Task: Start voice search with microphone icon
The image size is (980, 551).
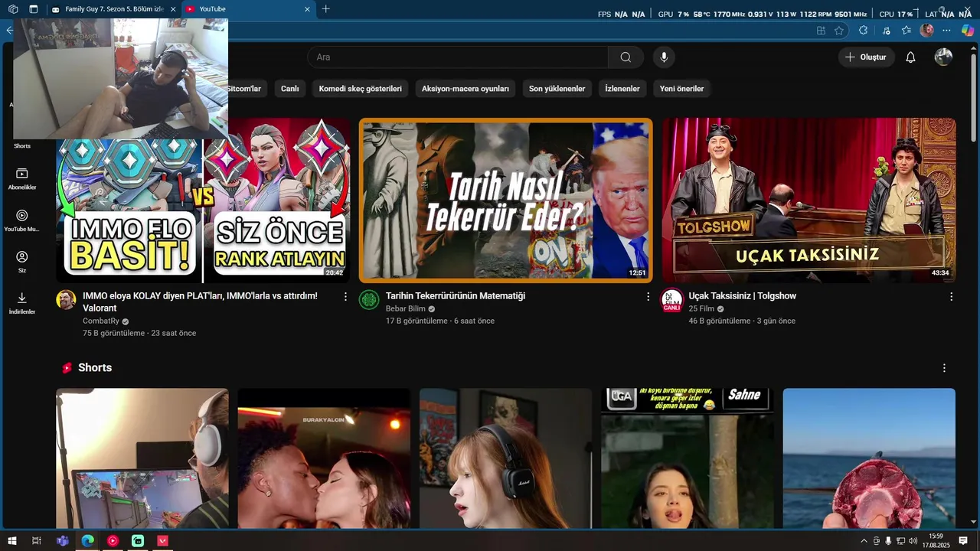Action: (x=664, y=57)
